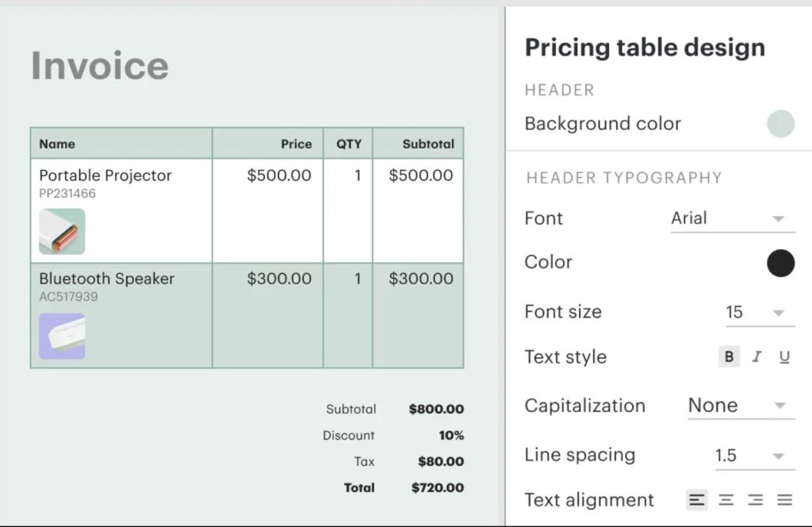Set header text alignment to left
Viewport: 812px width, 527px height.
coord(697,500)
